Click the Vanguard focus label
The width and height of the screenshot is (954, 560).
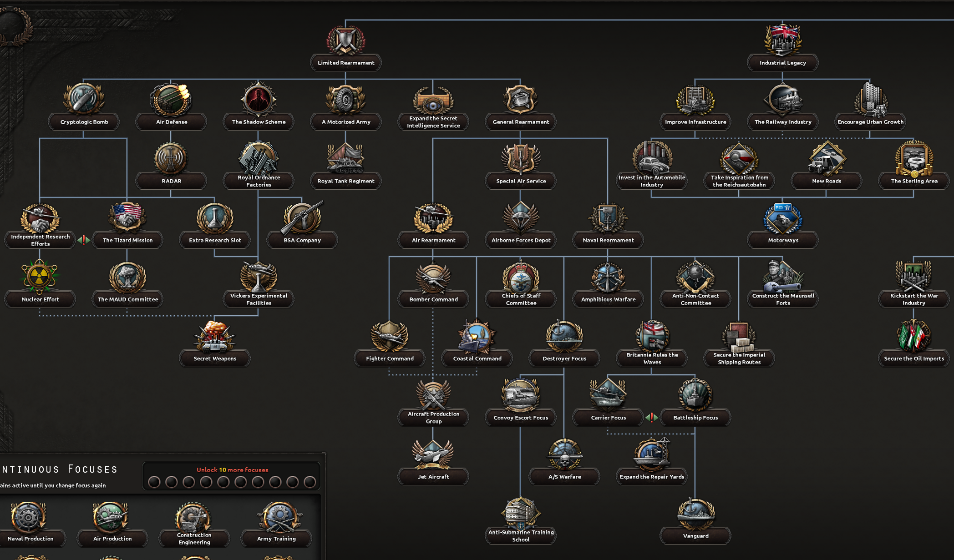(695, 536)
